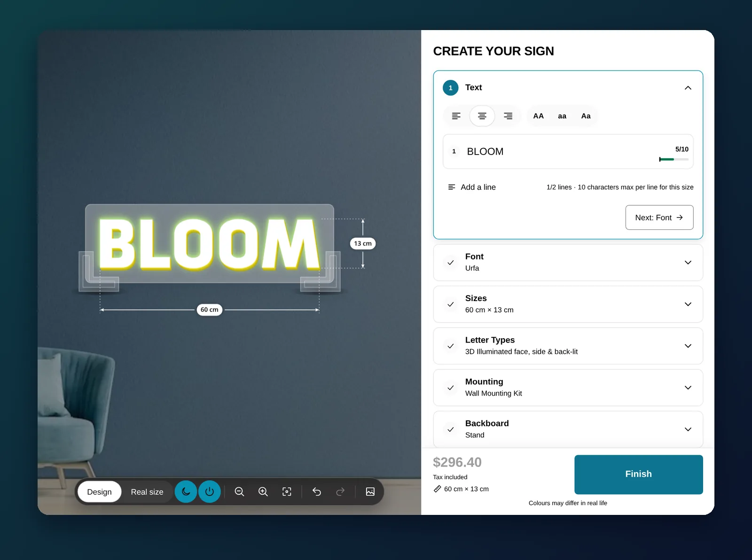752x560 pixels.
Task: Set text to uppercase AA
Action: pyautogui.click(x=538, y=116)
